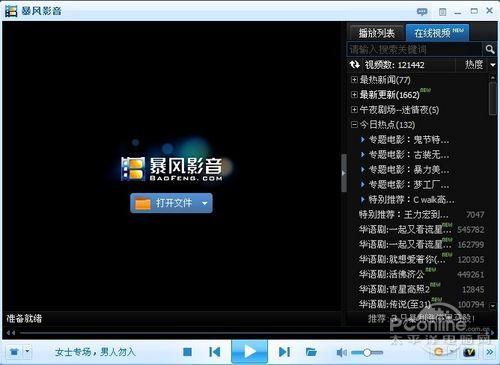
Task: Collapse the 今日热点(132) category
Action: 354,125
